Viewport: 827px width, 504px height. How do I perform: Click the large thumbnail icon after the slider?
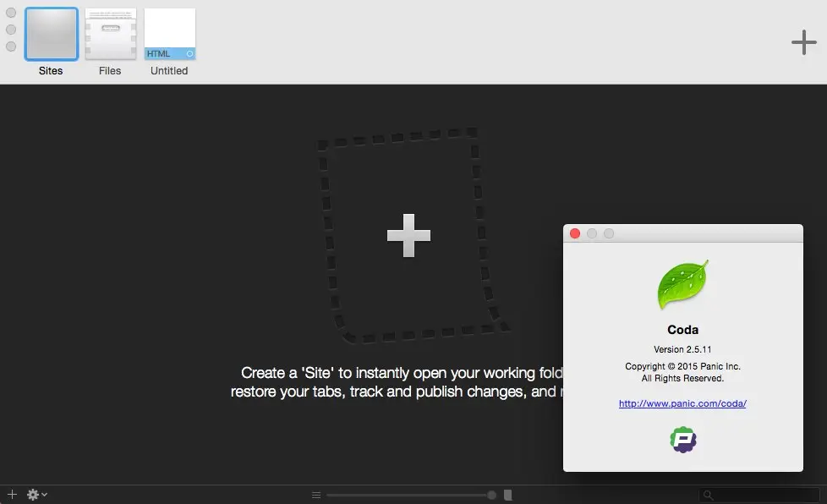[508, 495]
